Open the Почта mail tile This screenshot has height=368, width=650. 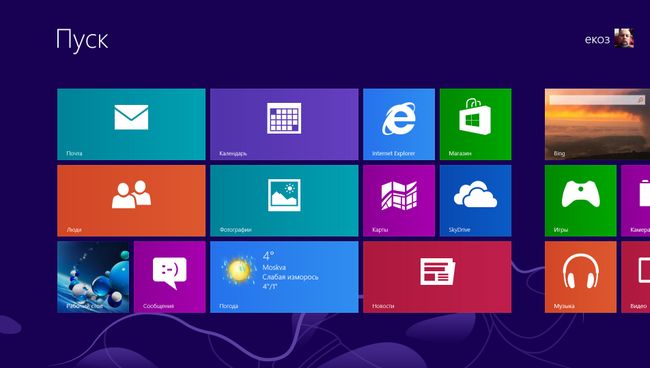click(131, 124)
